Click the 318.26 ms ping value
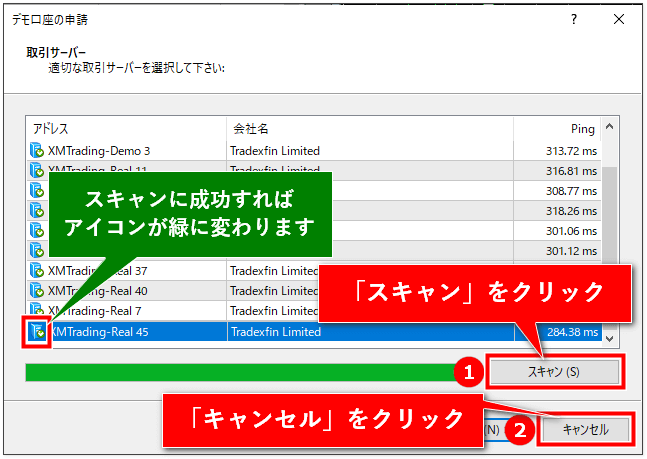647x459 pixels. coord(571,211)
